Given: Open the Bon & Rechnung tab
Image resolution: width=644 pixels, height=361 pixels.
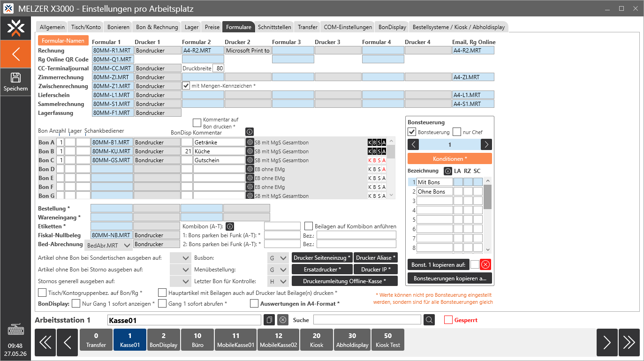Looking at the screenshot, I should click(x=157, y=27).
